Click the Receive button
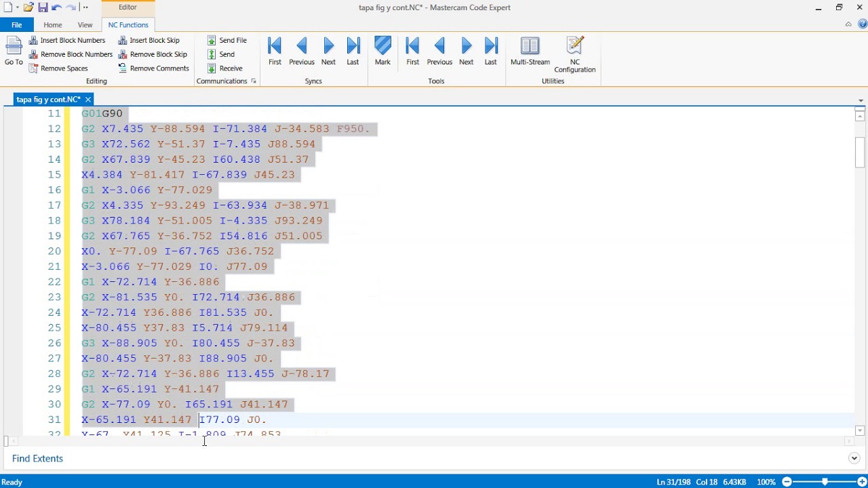 tap(224, 68)
